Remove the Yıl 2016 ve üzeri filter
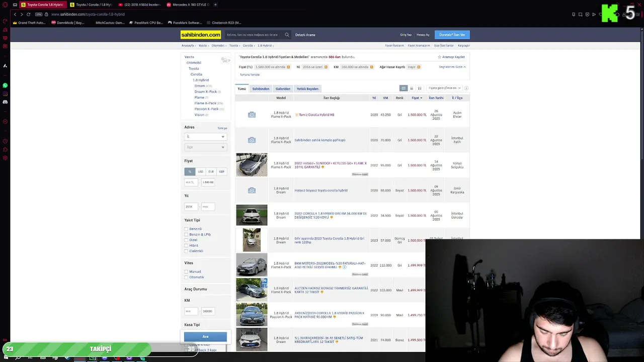The image size is (644, 362). point(326,67)
